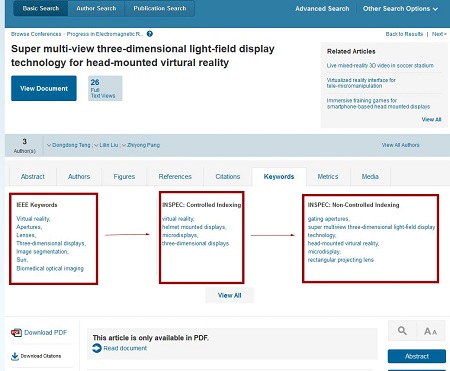This screenshot has height=371, width=450.
Task: Click Progress in Electromagnetic R... breadcrumb
Action: click(x=105, y=34)
